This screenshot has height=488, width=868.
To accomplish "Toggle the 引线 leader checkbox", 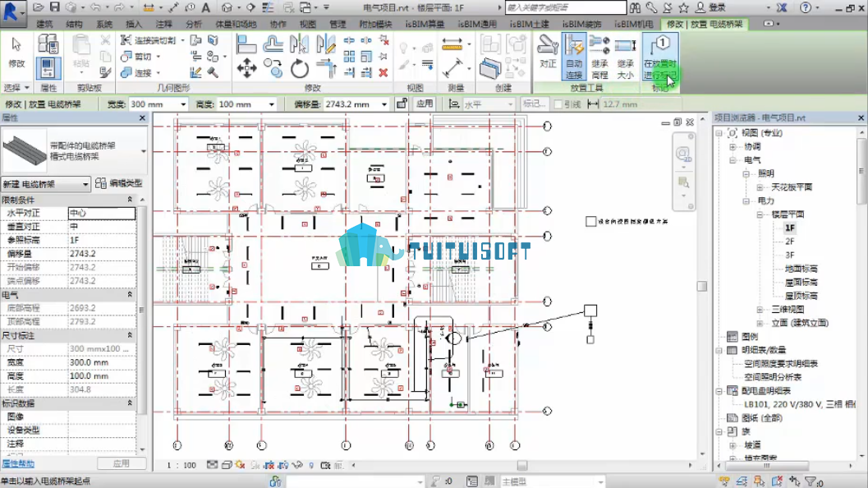I will pos(558,104).
